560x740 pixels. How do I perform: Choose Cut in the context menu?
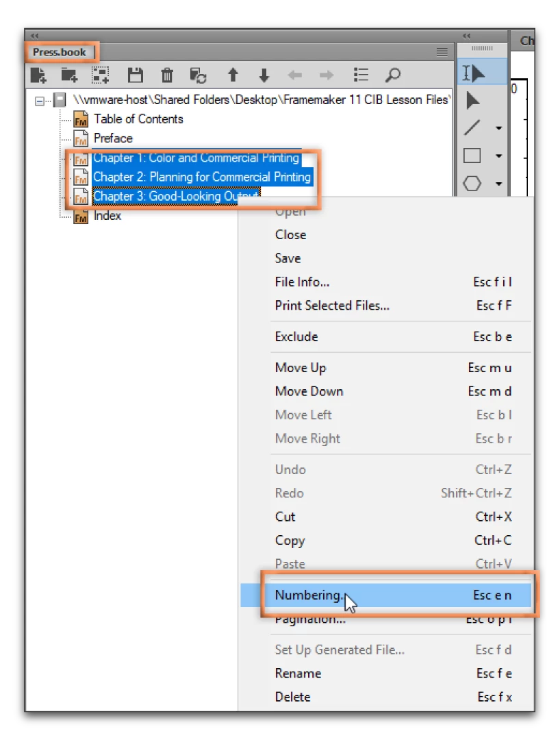(x=385, y=517)
